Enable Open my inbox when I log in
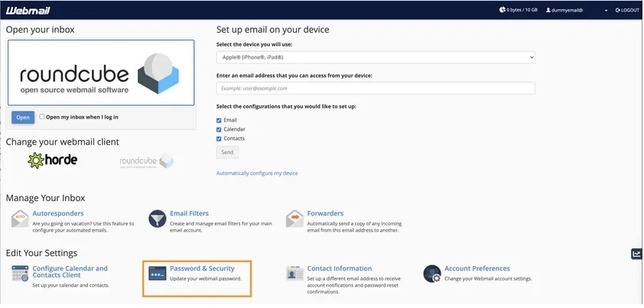Image resolution: width=644 pixels, height=308 pixels. 42,117
